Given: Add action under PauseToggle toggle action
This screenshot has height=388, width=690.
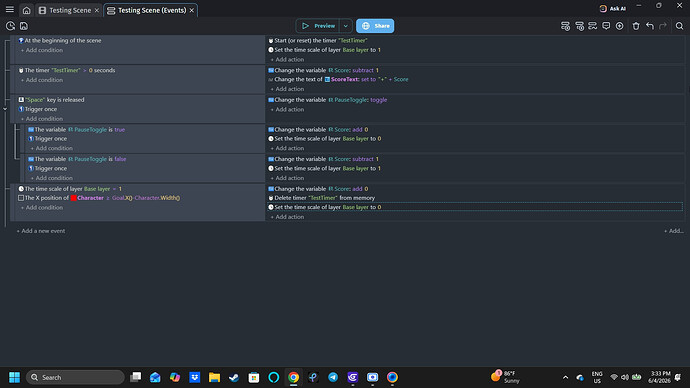Looking at the screenshot, I should pos(287,110).
